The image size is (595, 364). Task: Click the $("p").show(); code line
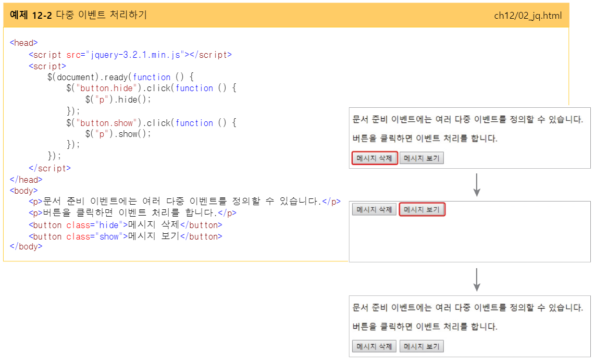pos(118,134)
